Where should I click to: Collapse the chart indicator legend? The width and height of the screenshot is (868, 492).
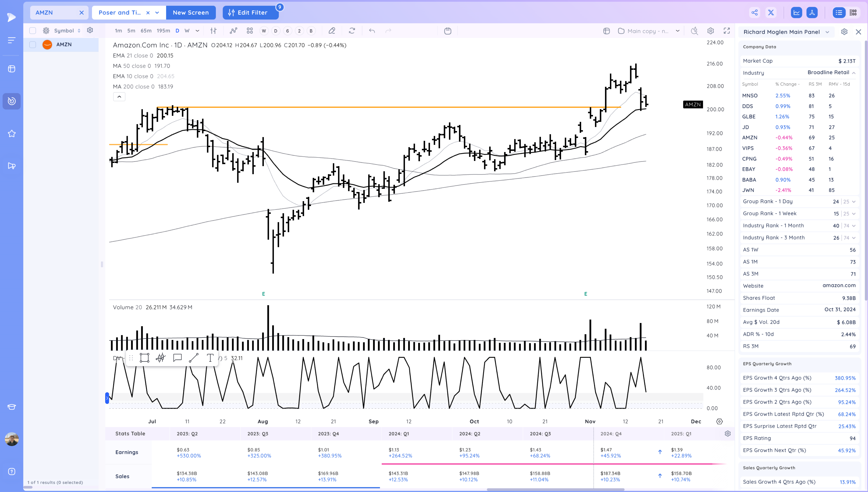[119, 97]
